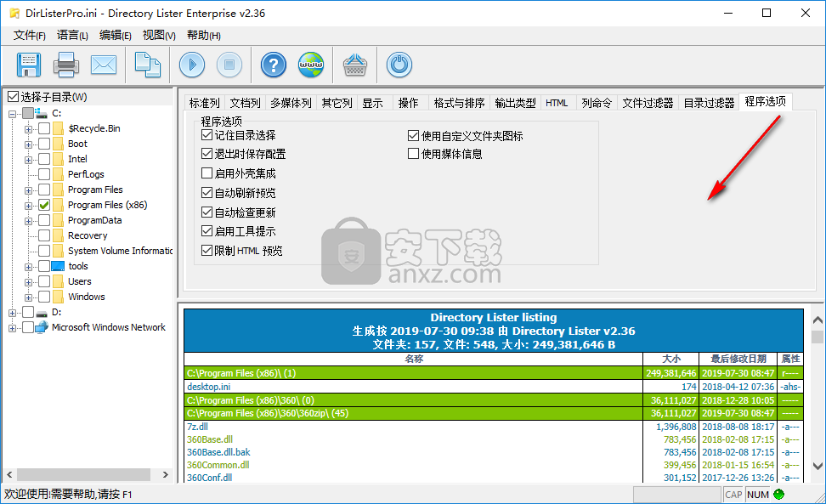Switch to the 目录过滤器 tab
Screen dimensions: 826x504
[x=709, y=103]
